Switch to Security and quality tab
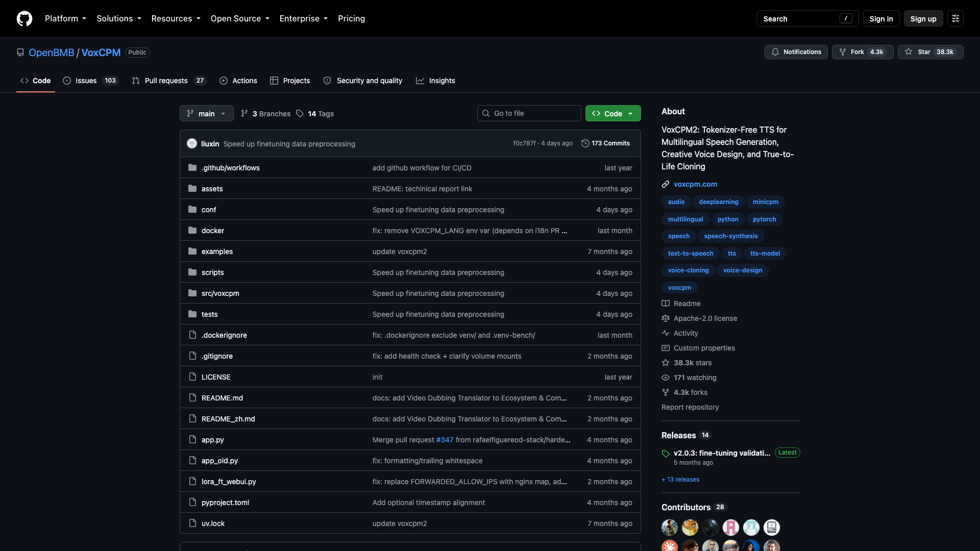 363,81
